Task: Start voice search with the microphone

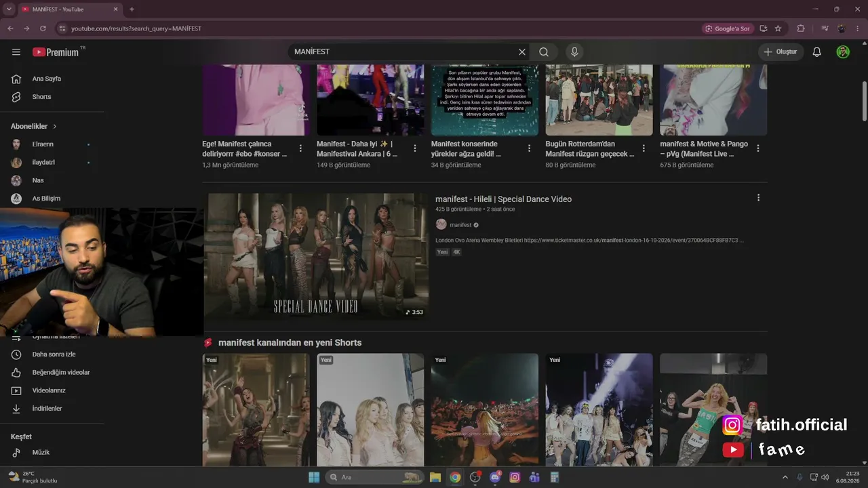Action: [x=574, y=52]
